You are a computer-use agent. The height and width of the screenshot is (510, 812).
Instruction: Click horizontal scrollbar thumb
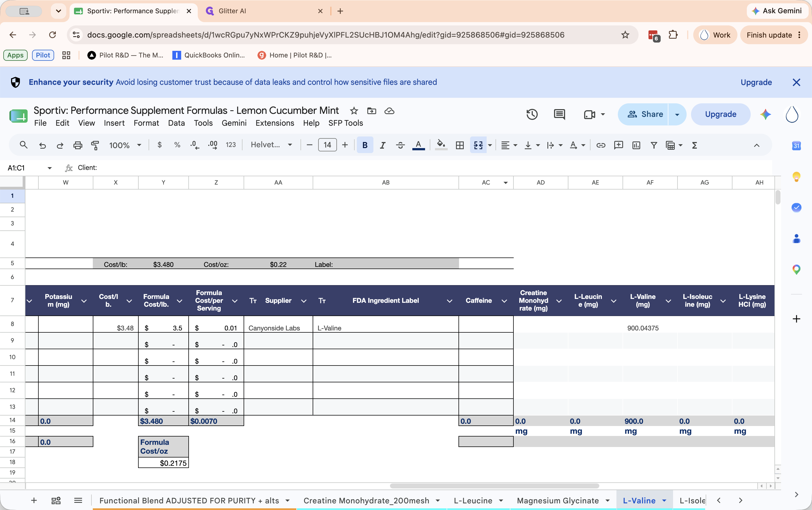pyautogui.click(x=494, y=486)
